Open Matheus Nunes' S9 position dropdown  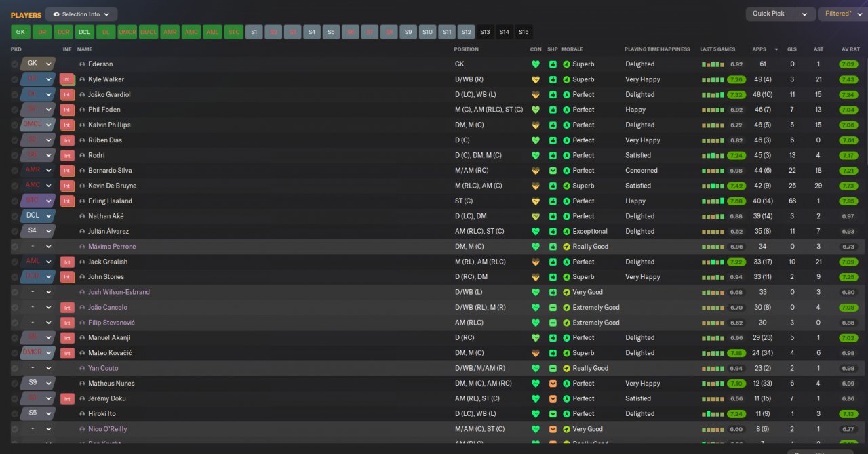(37, 383)
